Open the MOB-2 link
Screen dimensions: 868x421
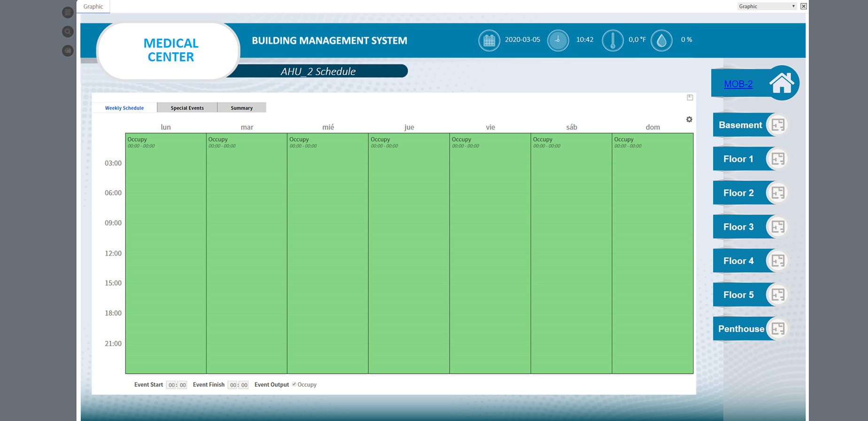click(738, 84)
